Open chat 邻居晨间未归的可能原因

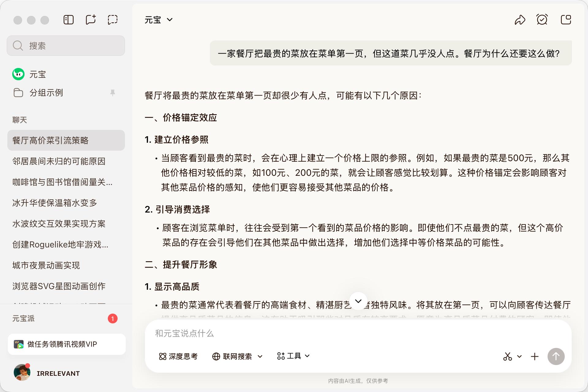pos(59,161)
